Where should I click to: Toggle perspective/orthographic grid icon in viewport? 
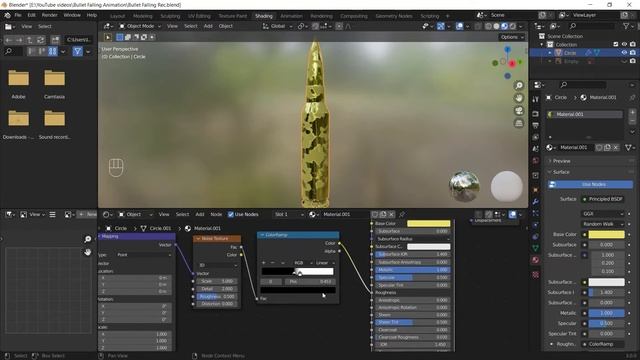pos(519,123)
